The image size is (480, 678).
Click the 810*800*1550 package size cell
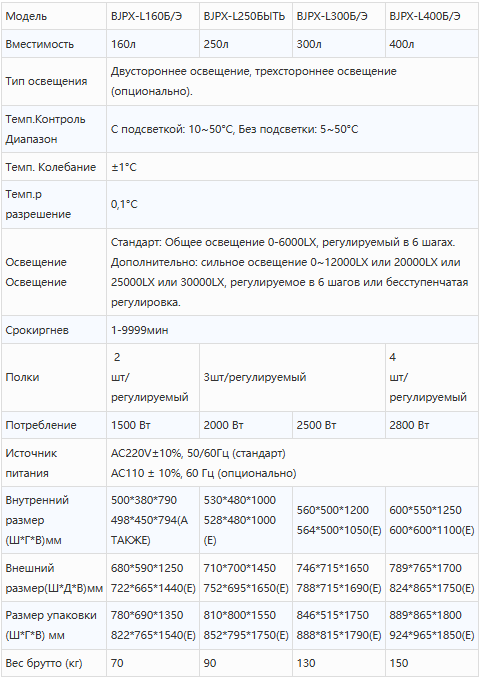tap(246, 625)
